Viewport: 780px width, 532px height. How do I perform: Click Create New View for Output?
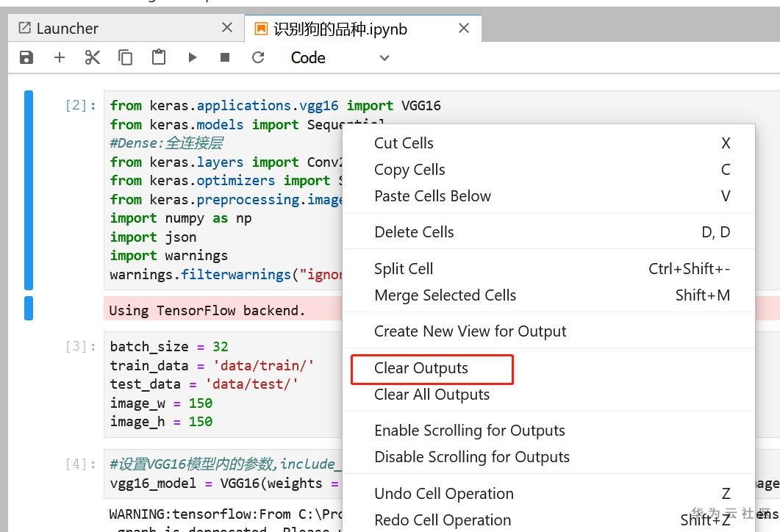[470, 331]
